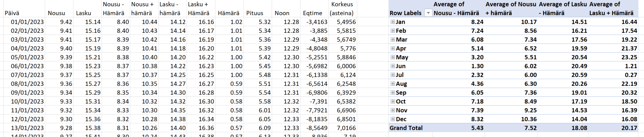Screen dimensions: 644x137
Task: Click Korkeus value 5,4956
Action: point(342,22)
